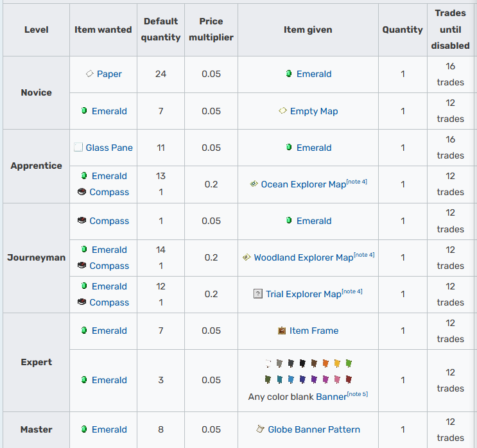This screenshot has width=477, height=448.
Task: Click the Compass icon in the Apprentice row
Action: coord(82,192)
